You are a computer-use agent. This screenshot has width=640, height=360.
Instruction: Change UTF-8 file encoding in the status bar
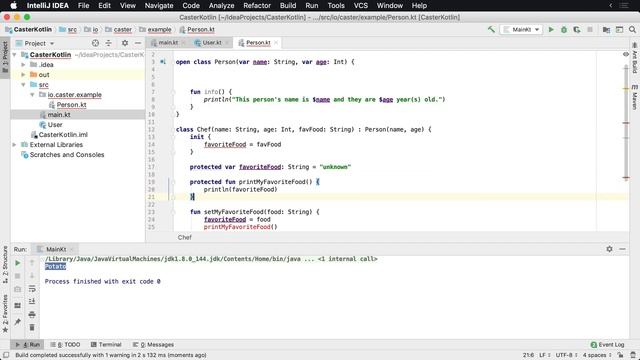(x=566, y=355)
